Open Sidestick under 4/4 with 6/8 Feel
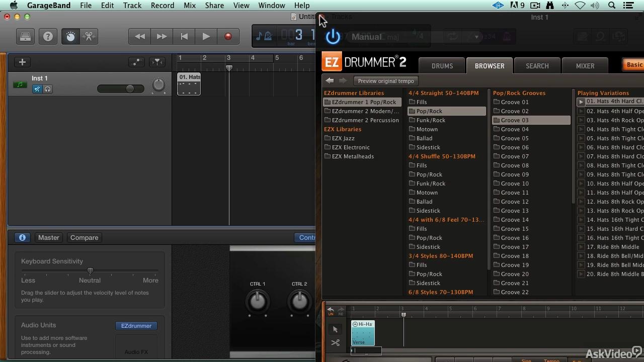Viewport: 644px width, 362px height. click(424, 247)
